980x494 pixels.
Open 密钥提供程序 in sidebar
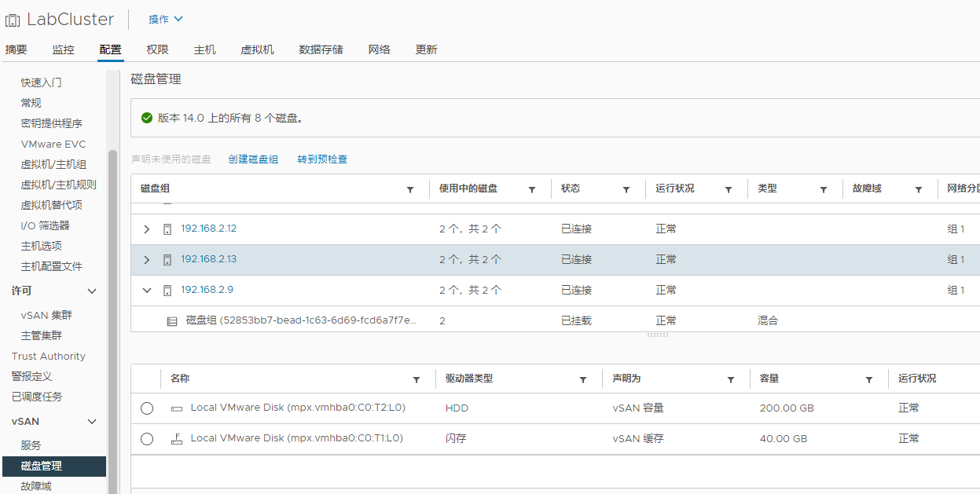(52, 123)
